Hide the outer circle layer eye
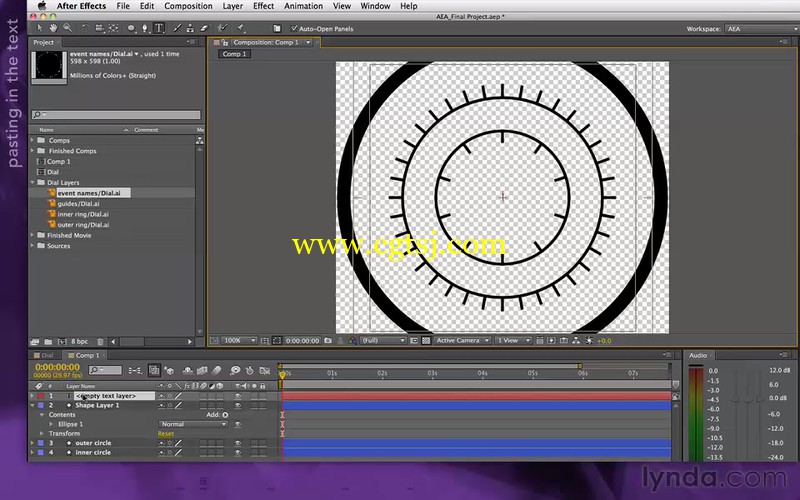This screenshot has height=500, width=800. (238, 443)
